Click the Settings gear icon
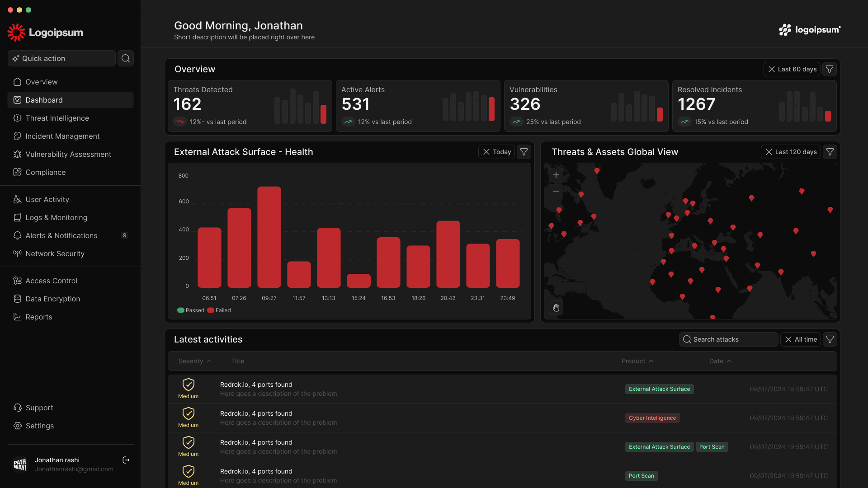The height and width of the screenshot is (488, 868). 18,426
